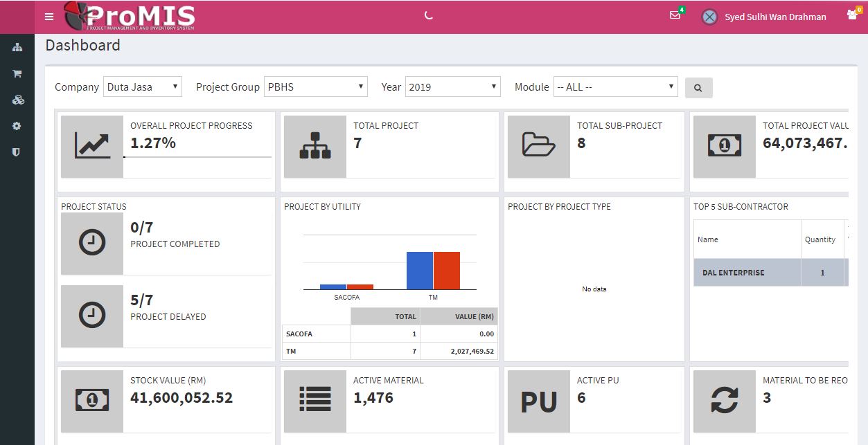The height and width of the screenshot is (445, 868).
Task: Click the search magnifier button
Action: coord(698,88)
